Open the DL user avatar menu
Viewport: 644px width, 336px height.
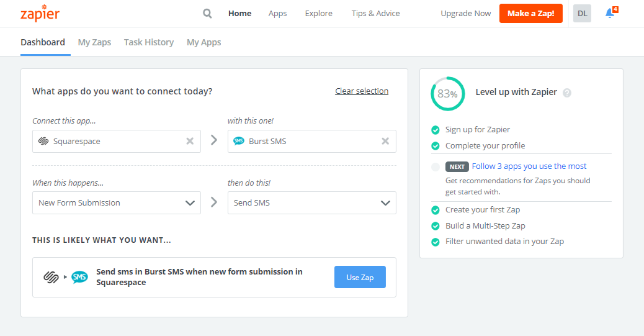coord(582,14)
